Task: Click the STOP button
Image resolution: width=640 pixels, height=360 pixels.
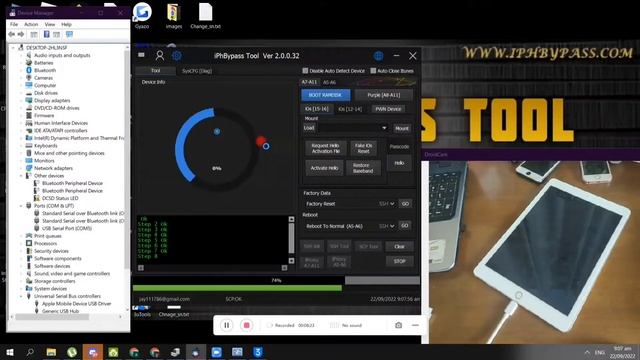Action: click(x=400, y=261)
